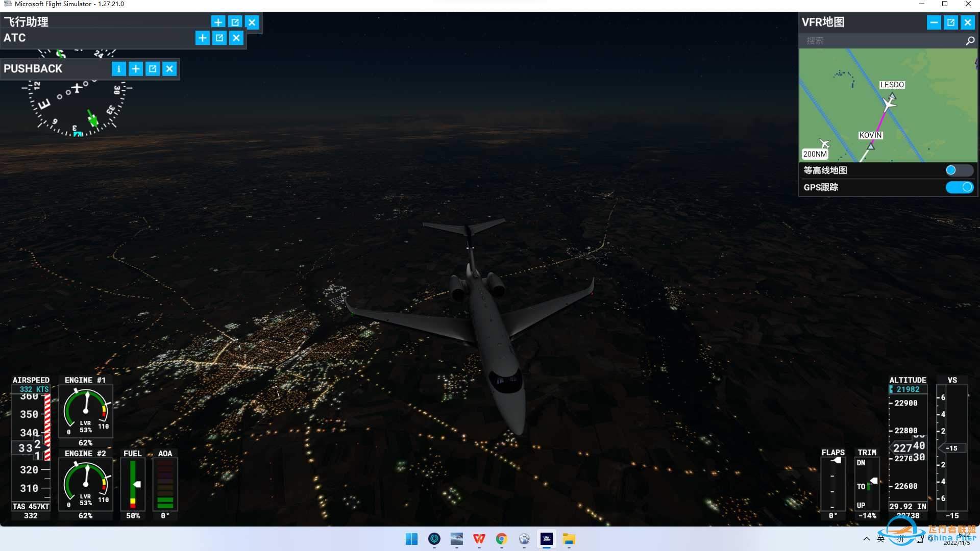This screenshot has width=980, height=551.
Task: Click the VS vertical speed indicator
Action: pos(952,447)
